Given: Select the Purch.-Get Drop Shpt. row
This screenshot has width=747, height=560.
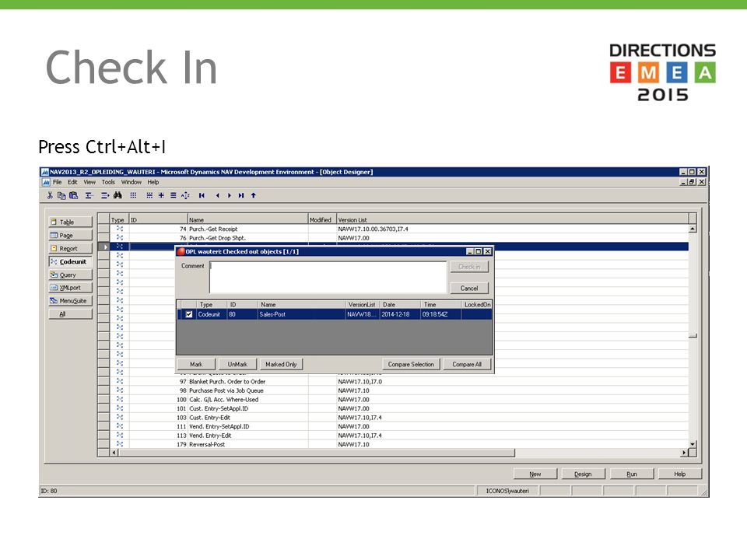Looking at the screenshot, I should tap(399, 238).
